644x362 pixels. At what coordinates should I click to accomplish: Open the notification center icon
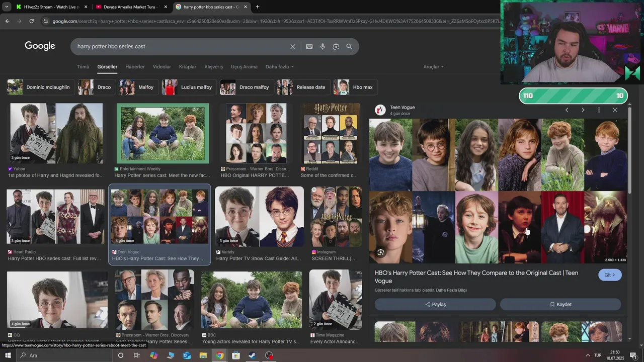633,355
